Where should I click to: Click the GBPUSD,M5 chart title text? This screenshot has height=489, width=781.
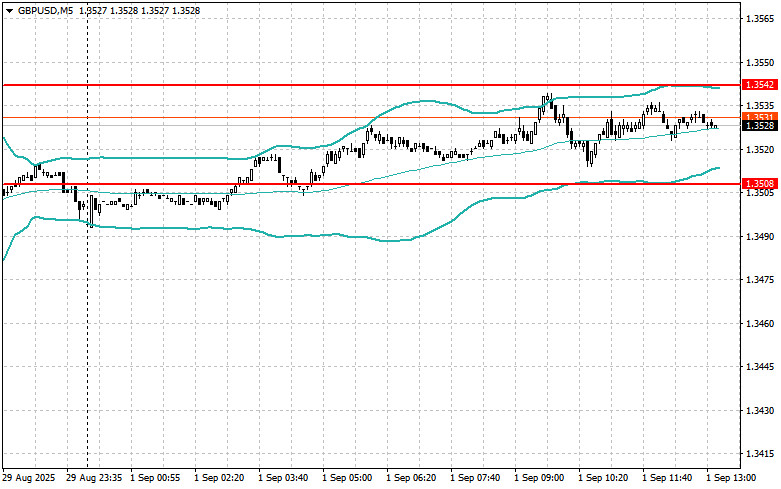point(45,10)
